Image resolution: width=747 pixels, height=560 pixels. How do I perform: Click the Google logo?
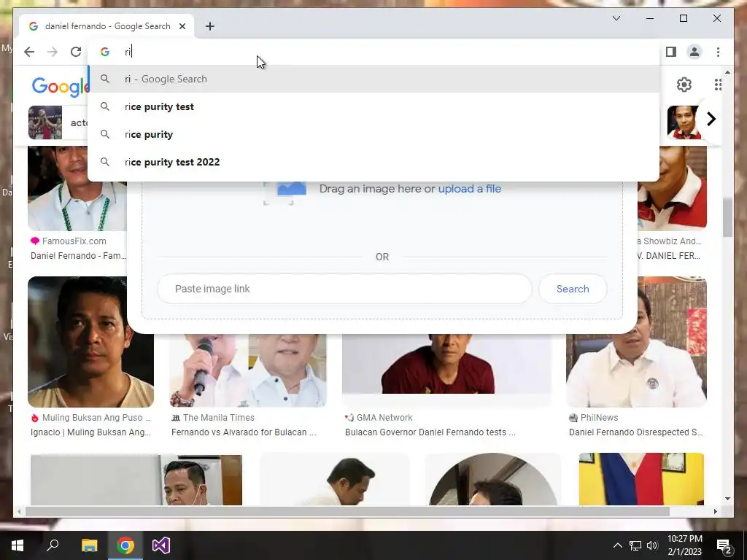click(60, 87)
